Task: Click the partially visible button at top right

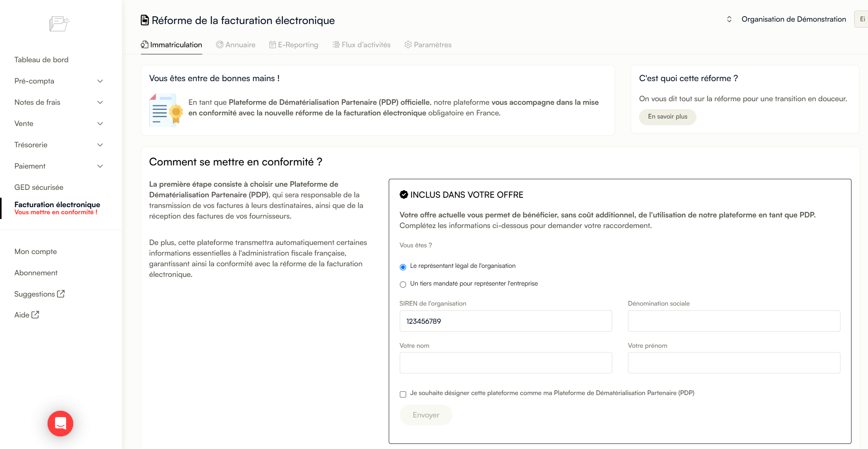Action: (861, 19)
